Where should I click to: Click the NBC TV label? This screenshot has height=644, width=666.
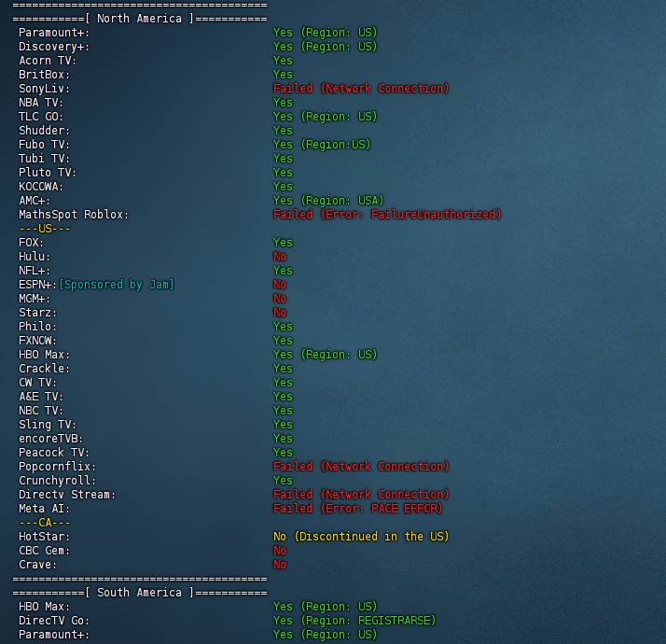(41, 411)
